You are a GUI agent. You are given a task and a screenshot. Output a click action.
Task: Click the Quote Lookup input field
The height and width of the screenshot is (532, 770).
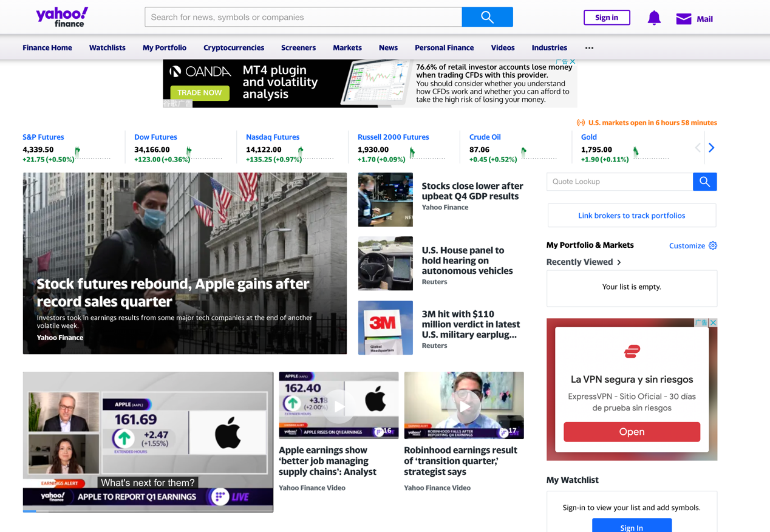(619, 182)
